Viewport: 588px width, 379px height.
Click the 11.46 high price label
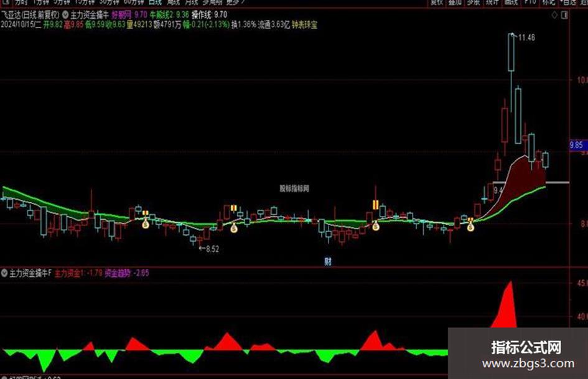click(526, 37)
